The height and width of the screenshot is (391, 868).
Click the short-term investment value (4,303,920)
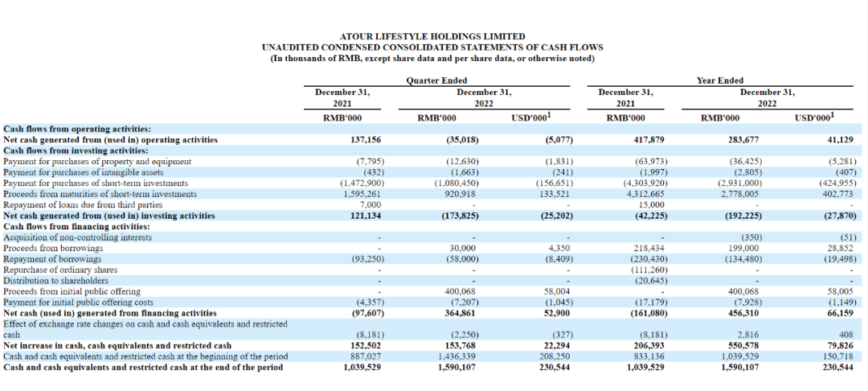click(646, 183)
